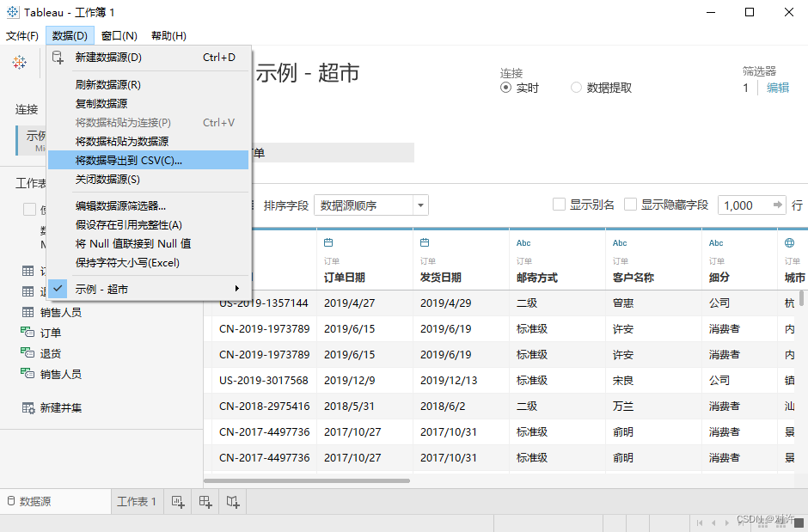This screenshot has height=532, width=808.
Task: Click the date type icon above 发货日期
Action: pos(425,242)
